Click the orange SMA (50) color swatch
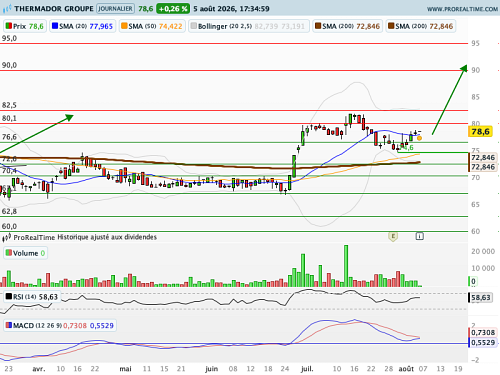Viewport: 500px width, 375px height. tap(124, 26)
